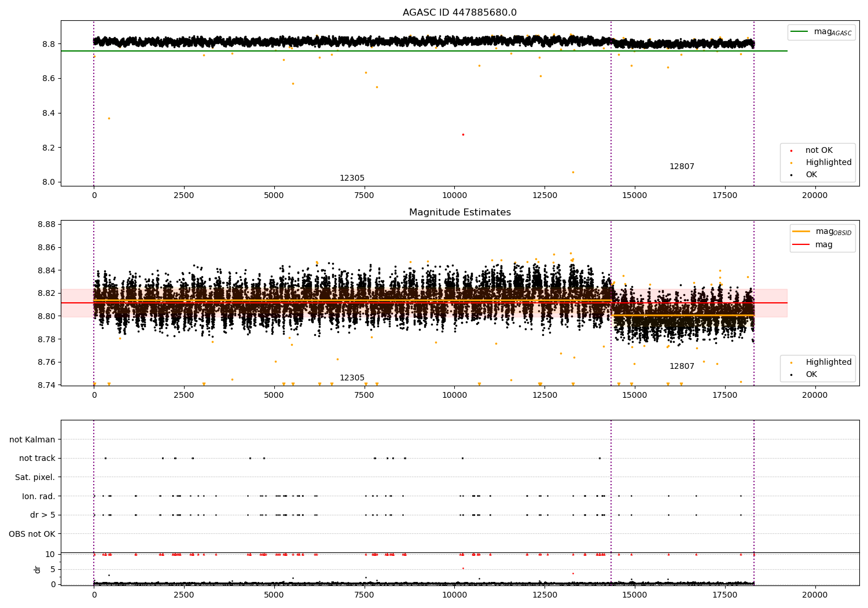
Task: Click the 'Sat. pixel.' axis label
Action: tap(35, 477)
